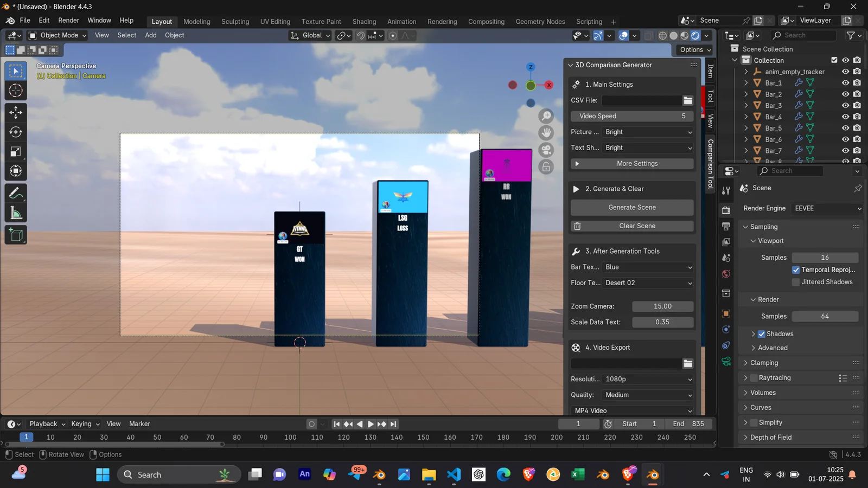Screen dimensions: 868x488
Task: Select the Move tool
Action: [16, 112]
